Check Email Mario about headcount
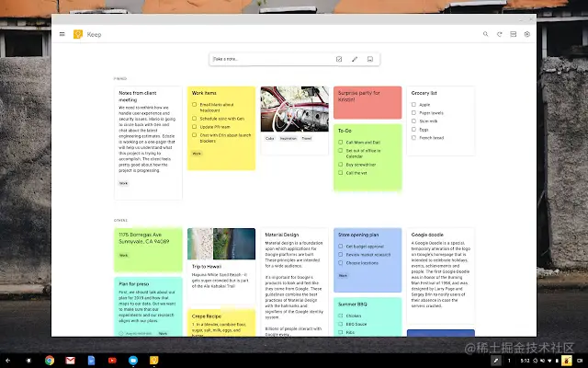 (x=194, y=104)
